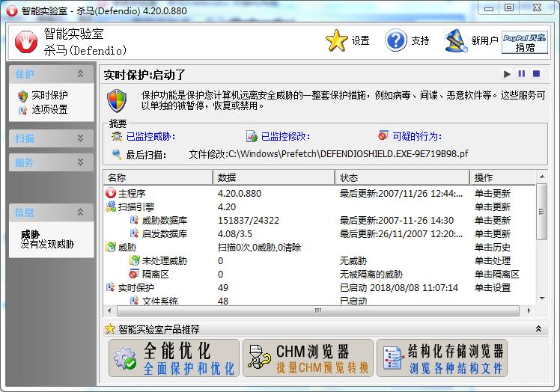Screen dimensions: 560x392
Task: Open the 结构化存储浏览器 product banner
Action: coord(442,358)
